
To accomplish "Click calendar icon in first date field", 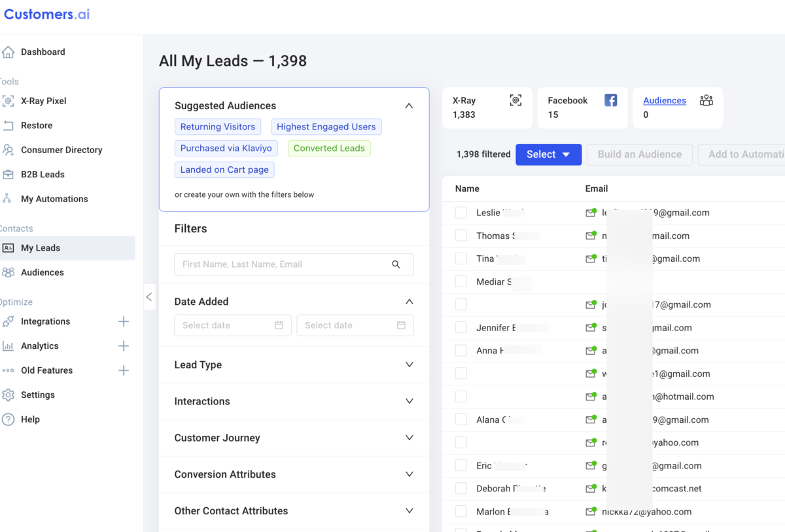I will 279,325.
